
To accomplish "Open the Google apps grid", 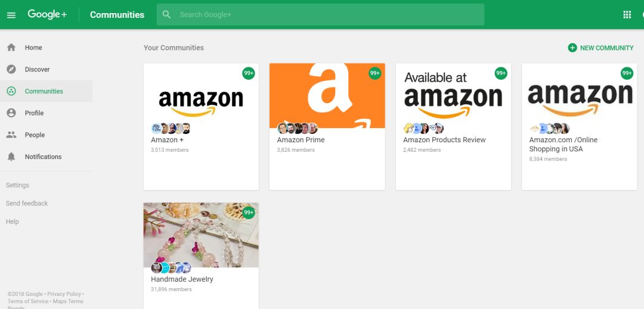I will pos(627,15).
